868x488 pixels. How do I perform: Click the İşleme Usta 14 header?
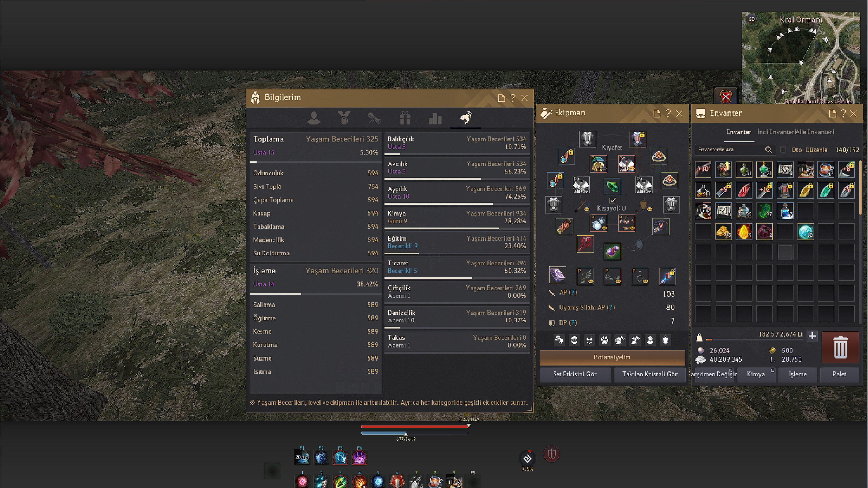315,279
